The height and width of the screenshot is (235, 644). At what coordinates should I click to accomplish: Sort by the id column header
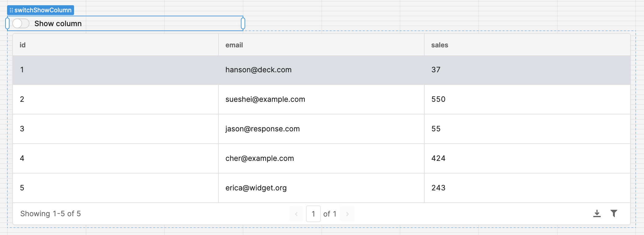pos(23,45)
